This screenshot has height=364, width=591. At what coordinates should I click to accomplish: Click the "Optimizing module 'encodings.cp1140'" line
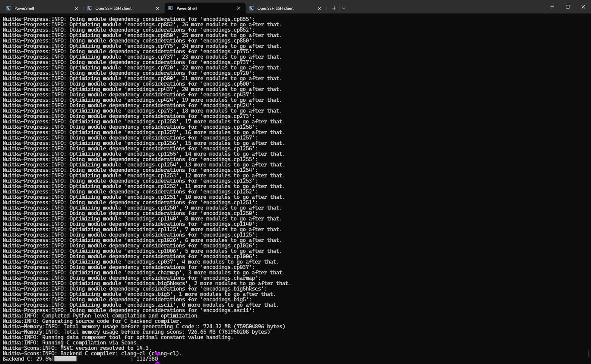click(142, 218)
